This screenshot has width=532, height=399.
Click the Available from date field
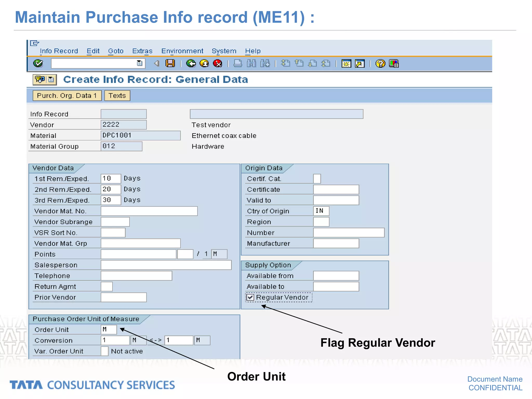click(x=336, y=276)
